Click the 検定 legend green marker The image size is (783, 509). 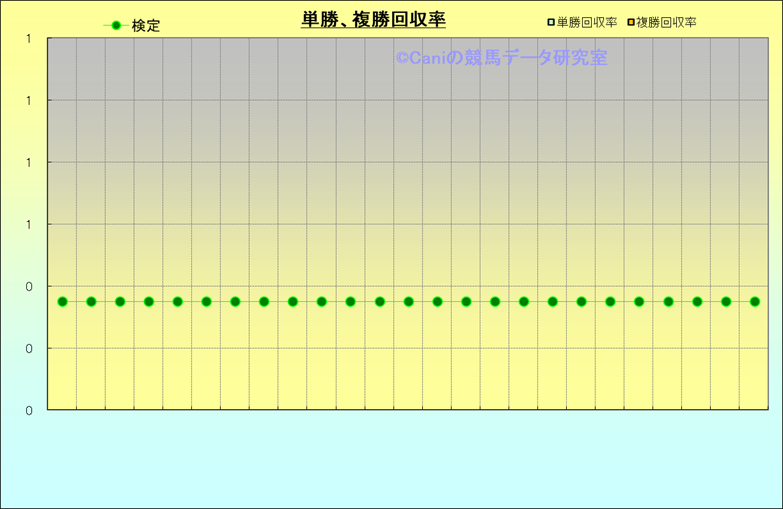[x=116, y=26]
